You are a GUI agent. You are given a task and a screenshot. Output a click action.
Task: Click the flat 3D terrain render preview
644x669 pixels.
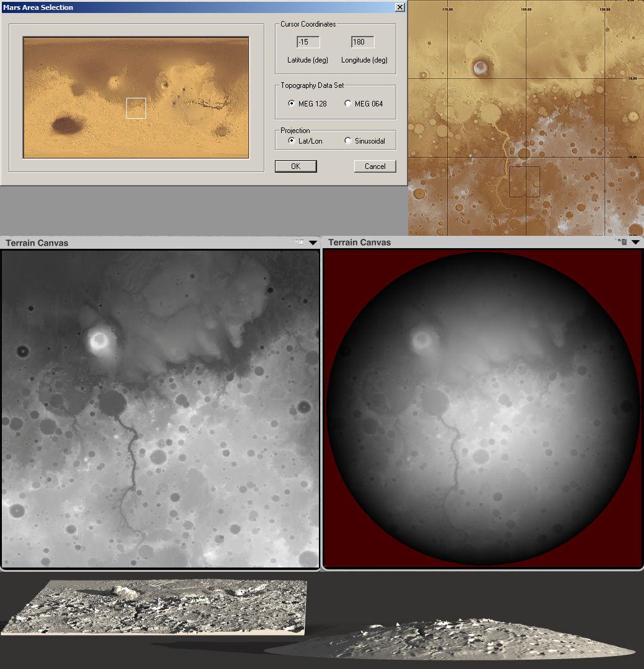click(154, 606)
